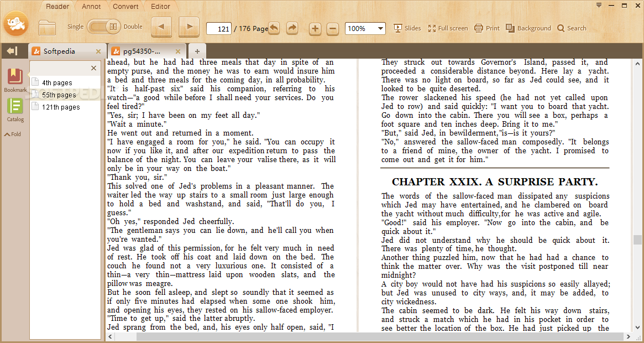Image resolution: width=644 pixels, height=343 pixels.
Task: Go to next page arrow button
Action: coord(189,27)
